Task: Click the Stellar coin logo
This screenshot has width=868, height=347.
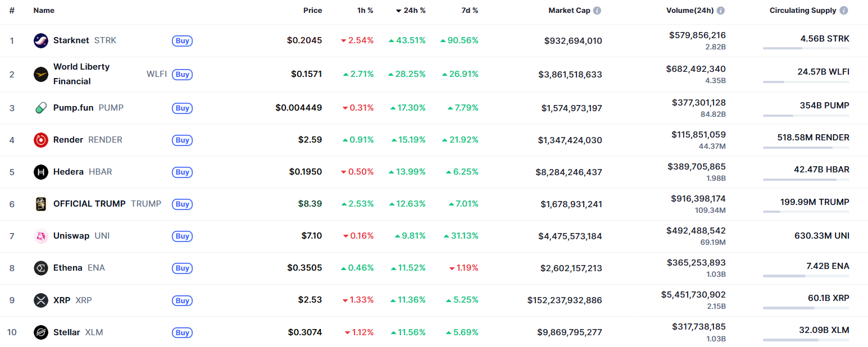Action: pyautogui.click(x=40, y=332)
